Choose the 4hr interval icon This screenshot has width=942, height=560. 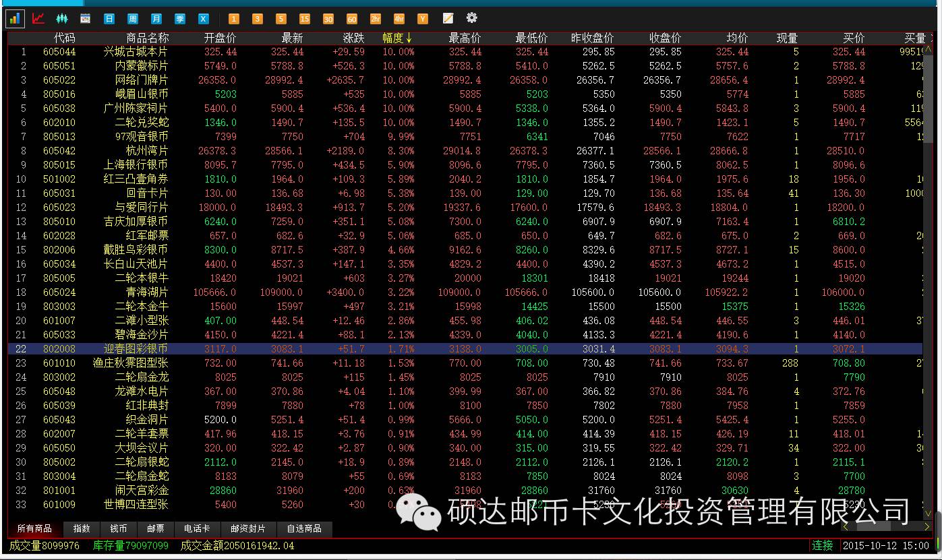coord(399,19)
